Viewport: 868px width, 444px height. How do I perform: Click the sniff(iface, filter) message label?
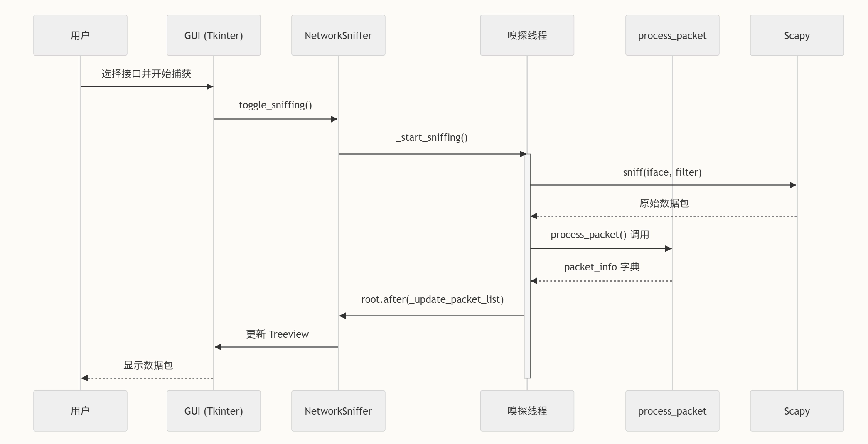coord(662,172)
